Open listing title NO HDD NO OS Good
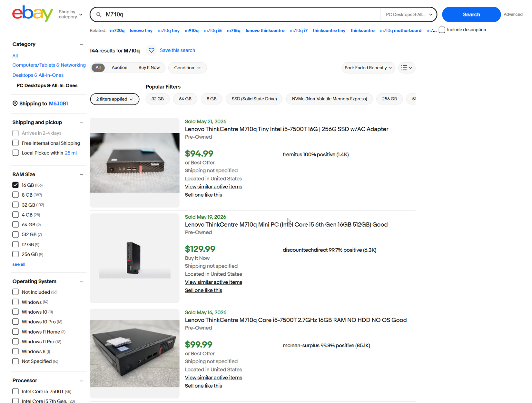 [296, 320]
